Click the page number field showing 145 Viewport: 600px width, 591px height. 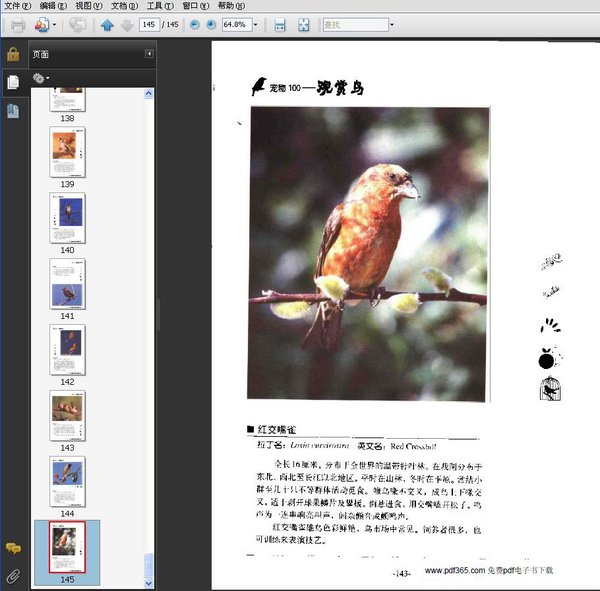tap(149, 25)
